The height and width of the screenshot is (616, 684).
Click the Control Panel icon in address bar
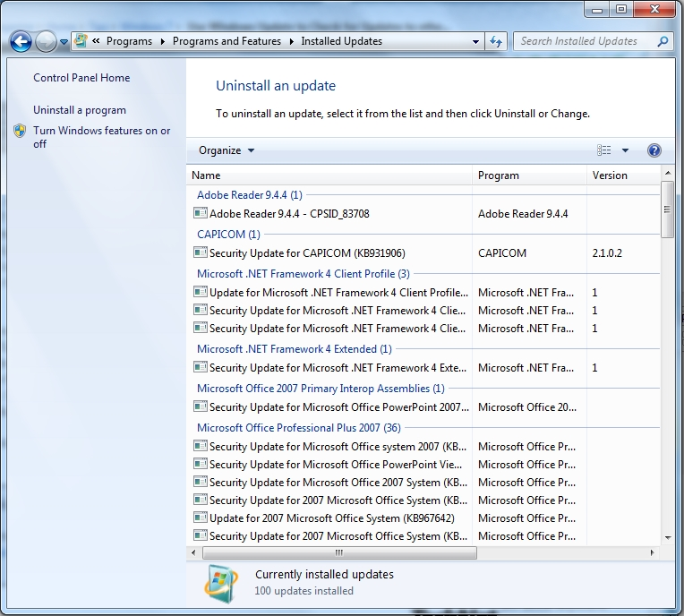[x=81, y=41]
